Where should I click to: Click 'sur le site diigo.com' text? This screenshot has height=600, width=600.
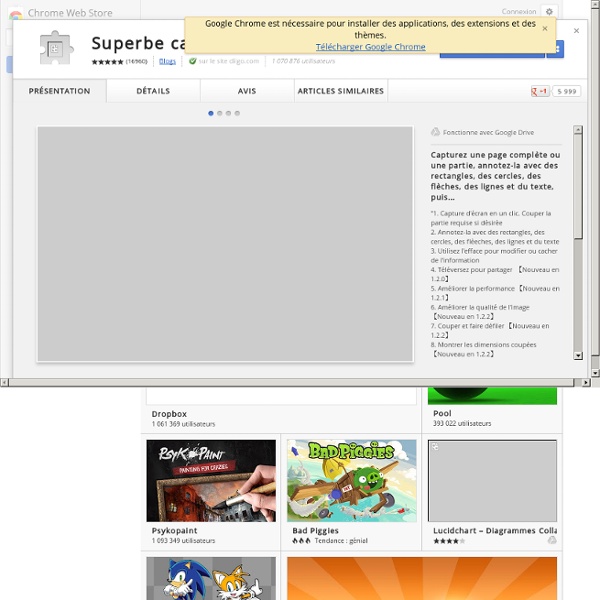(229, 61)
